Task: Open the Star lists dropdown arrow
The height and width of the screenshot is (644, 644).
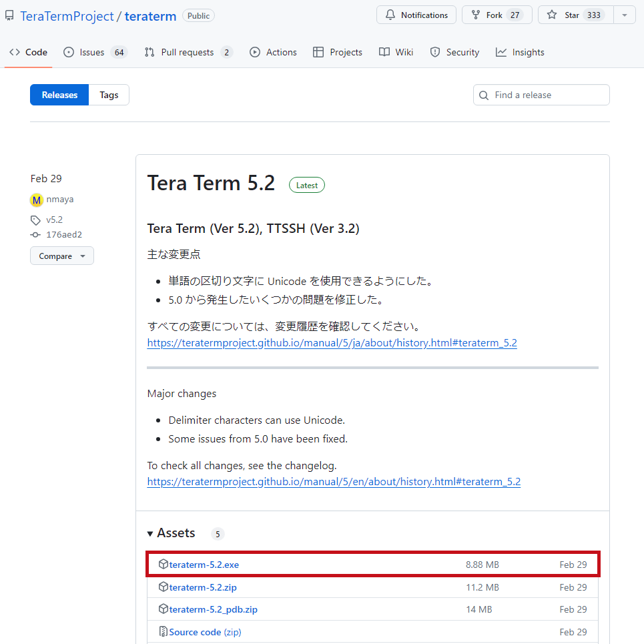Action: click(624, 15)
